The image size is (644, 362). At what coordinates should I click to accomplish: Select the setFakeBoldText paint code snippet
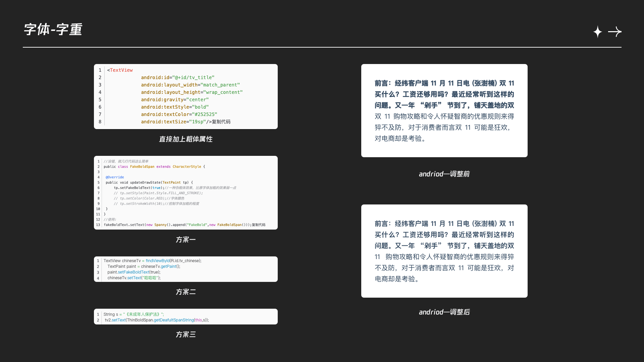pyautogui.click(x=185, y=269)
